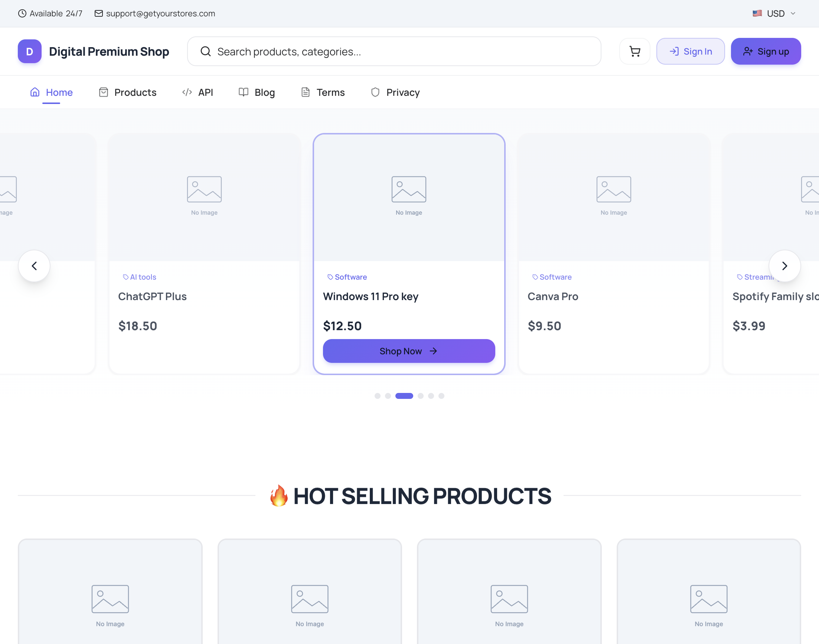Open Windows 11 Pro key title
This screenshot has width=819, height=644.
(371, 297)
